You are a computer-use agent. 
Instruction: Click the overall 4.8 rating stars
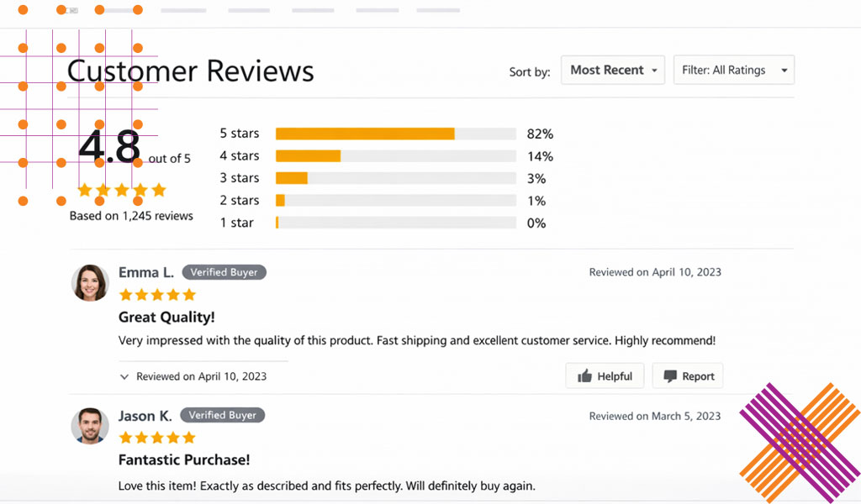122,191
